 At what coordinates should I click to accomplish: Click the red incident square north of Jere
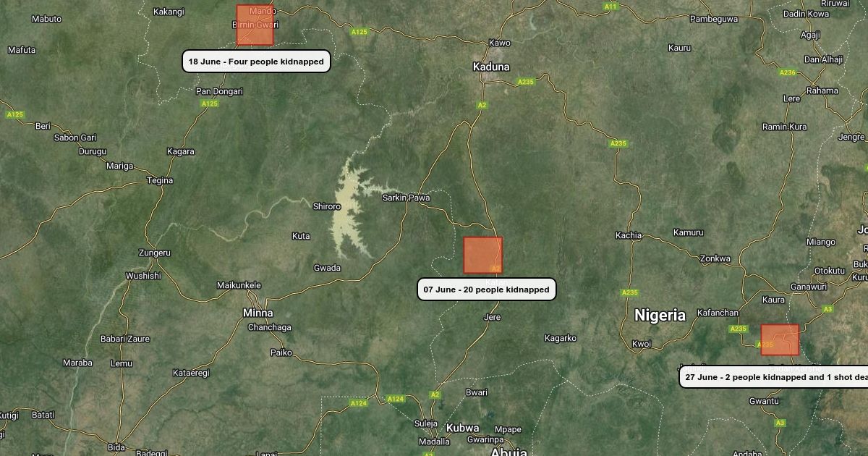(x=483, y=256)
